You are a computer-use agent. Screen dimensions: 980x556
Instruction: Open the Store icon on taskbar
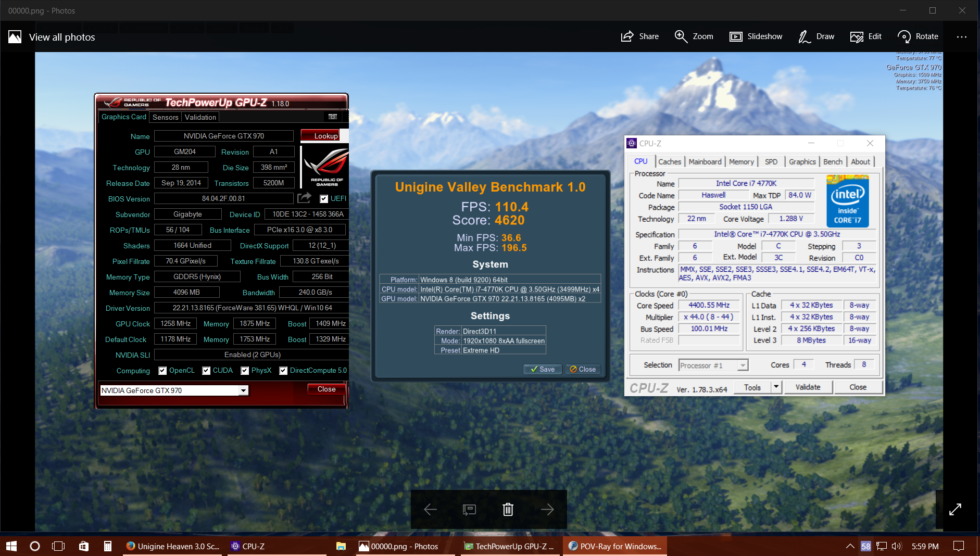click(x=83, y=546)
